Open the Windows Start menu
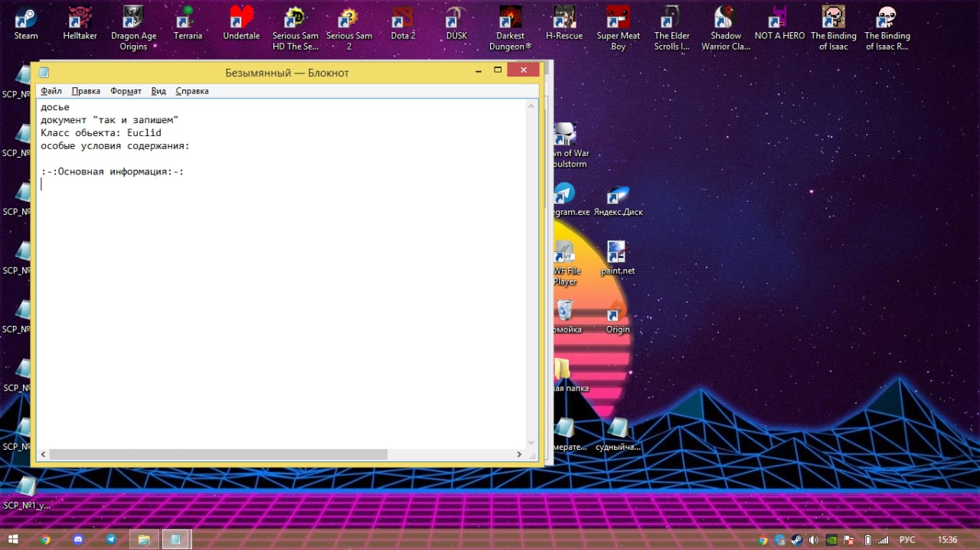The width and height of the screenshot is (980, 550). [13, 539]
